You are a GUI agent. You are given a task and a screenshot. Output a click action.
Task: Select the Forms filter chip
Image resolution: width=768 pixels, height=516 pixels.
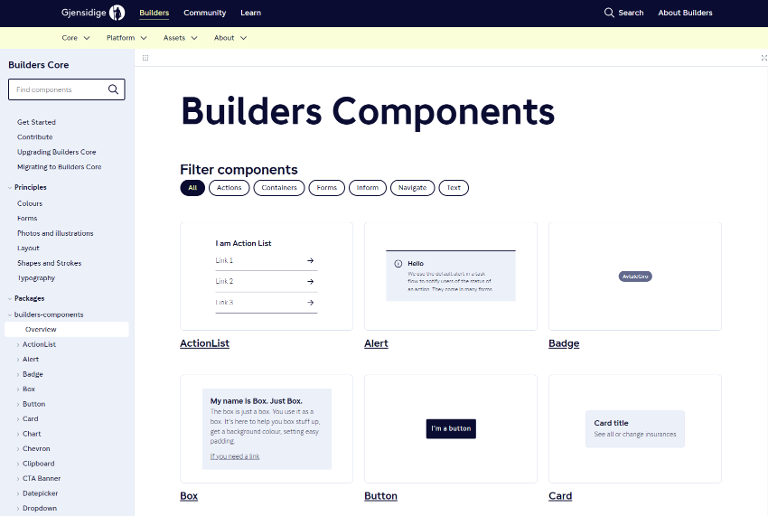pos(327,188)
